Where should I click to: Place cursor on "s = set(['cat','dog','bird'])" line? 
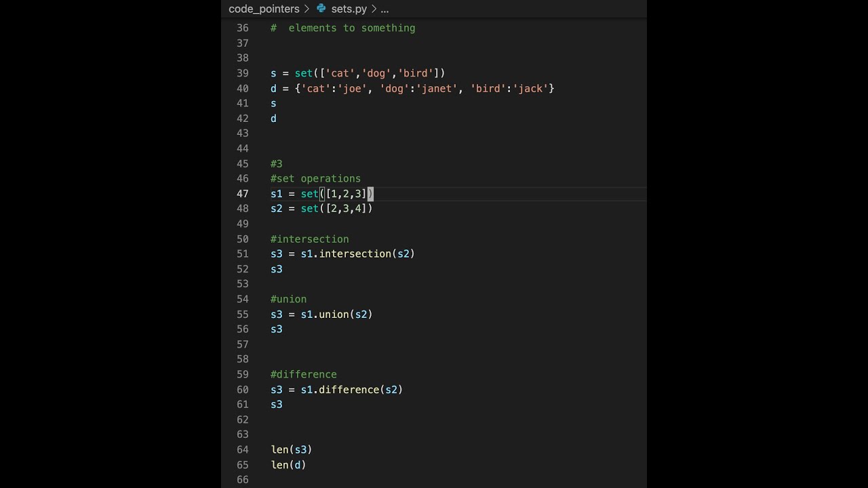coord(358,73)
